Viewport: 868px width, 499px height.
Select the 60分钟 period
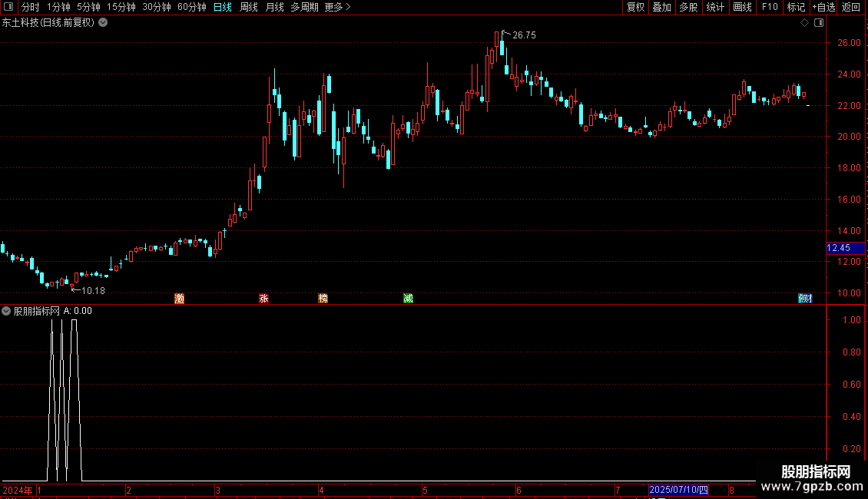coord(192,7)
